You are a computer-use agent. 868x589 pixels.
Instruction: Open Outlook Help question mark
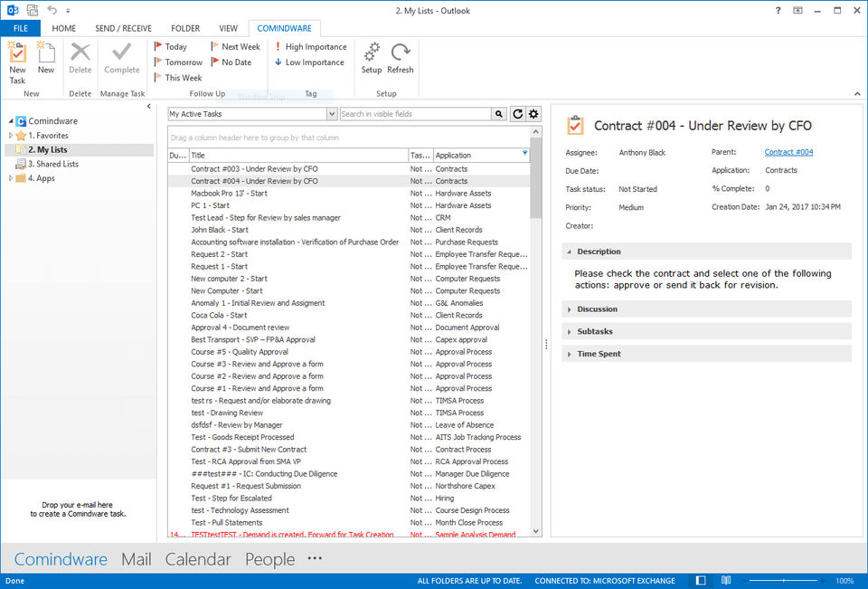coord(778,10)
